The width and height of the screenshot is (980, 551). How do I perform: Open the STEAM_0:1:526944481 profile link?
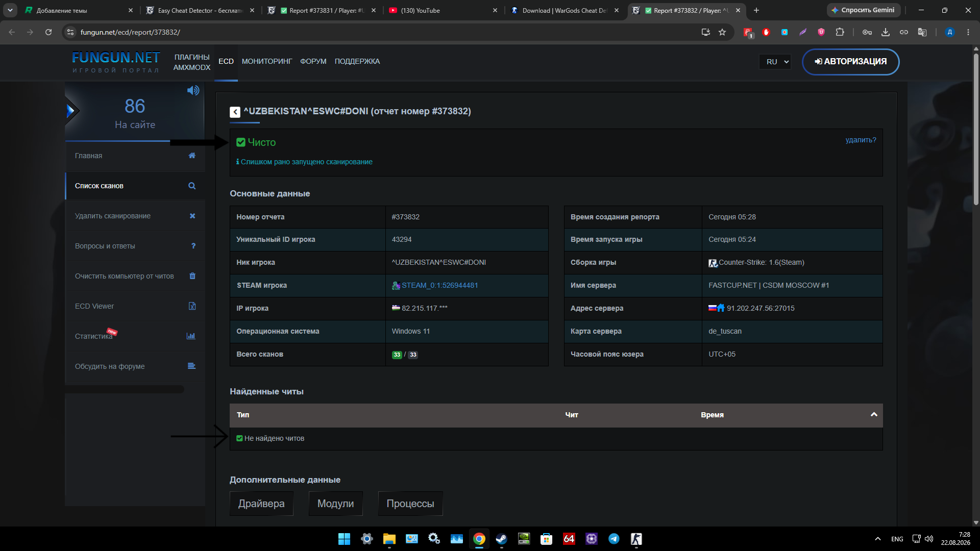click(440, 286)
